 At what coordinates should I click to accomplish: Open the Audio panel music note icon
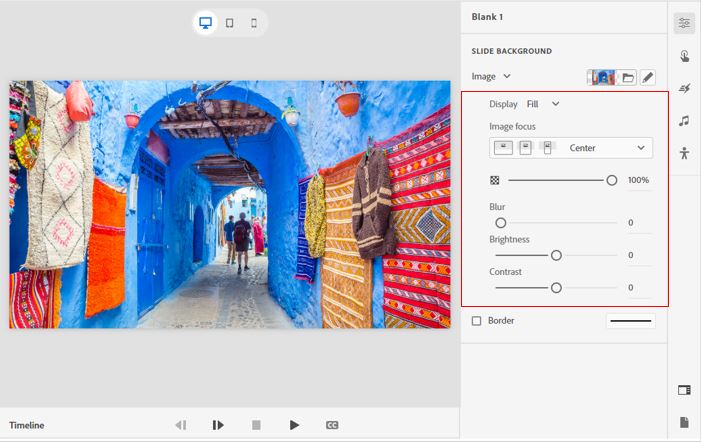click(x=684, y=121)
